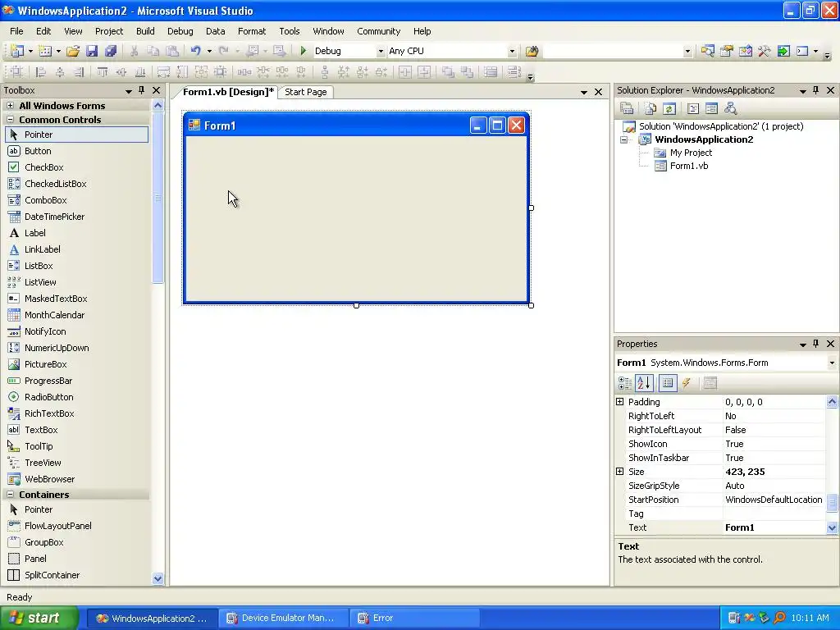Toggle Alphabetical sort in Properties panel
This screenshot has width=840, height=630.
tap(644, 382)
